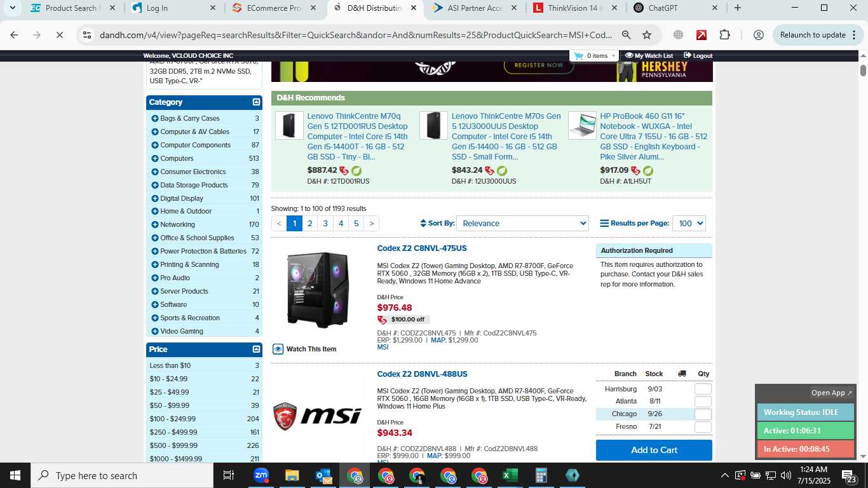868x488 pixels.
Task: Click the Printing & Scanning plus icon
Action: pos(155,264)
